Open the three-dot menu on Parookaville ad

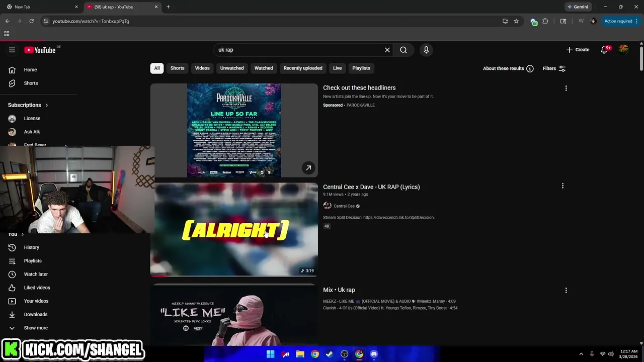pyautogui.click(x=566, y=88)
